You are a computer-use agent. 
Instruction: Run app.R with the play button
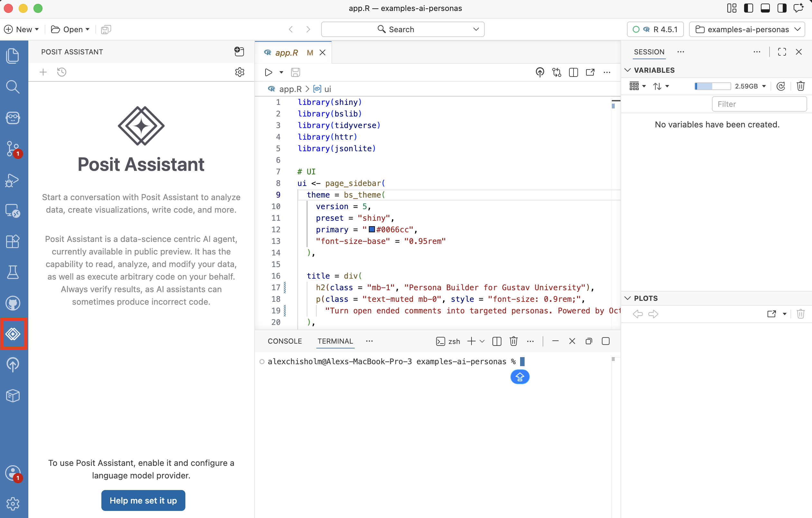(268, 72)
